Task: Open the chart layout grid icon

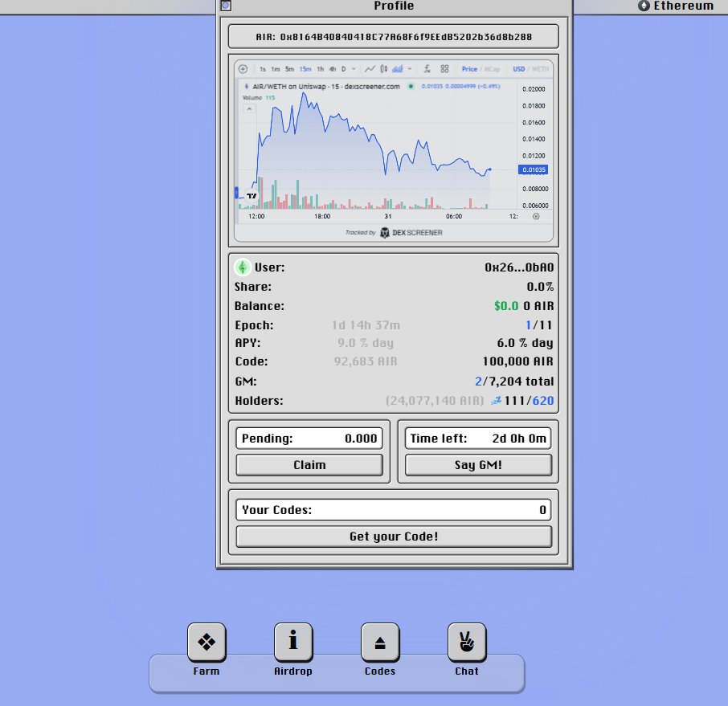Action: (x=445, y=69)
